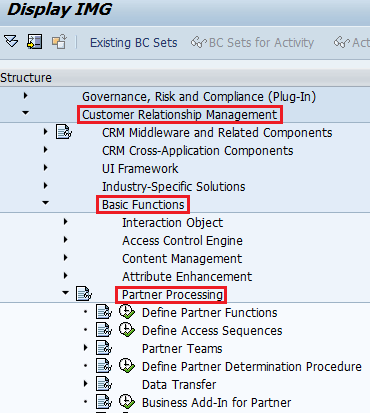Click BC Sets for Activity button

point(252,43)
